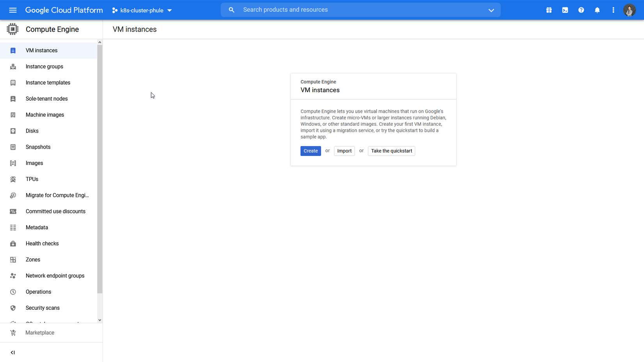Open Committed use discounts

[48, 211]
